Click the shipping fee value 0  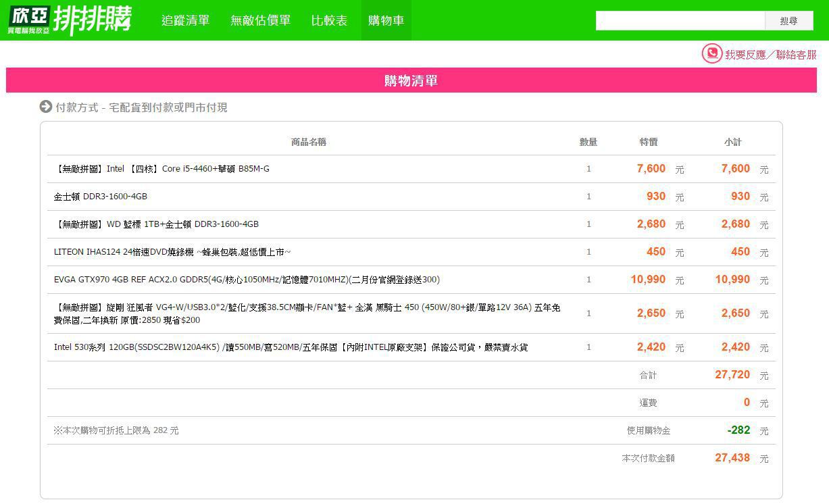tap(747, 403)
